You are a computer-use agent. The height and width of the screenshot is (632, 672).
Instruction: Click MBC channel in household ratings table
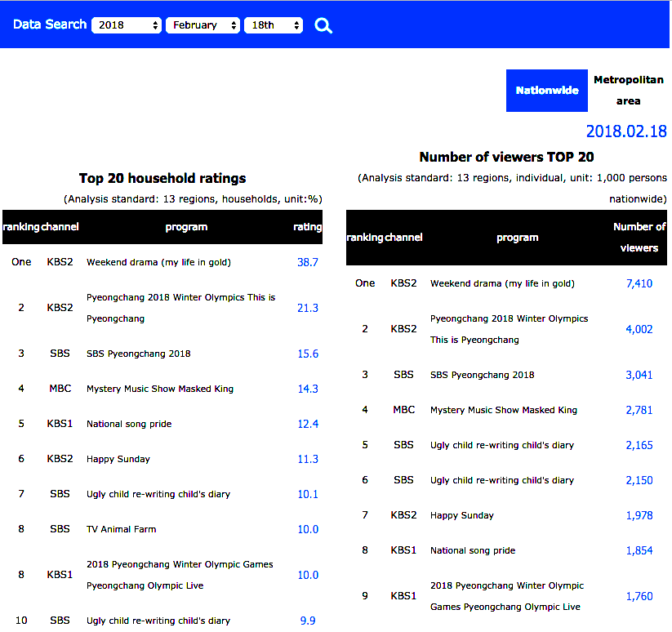60,389
